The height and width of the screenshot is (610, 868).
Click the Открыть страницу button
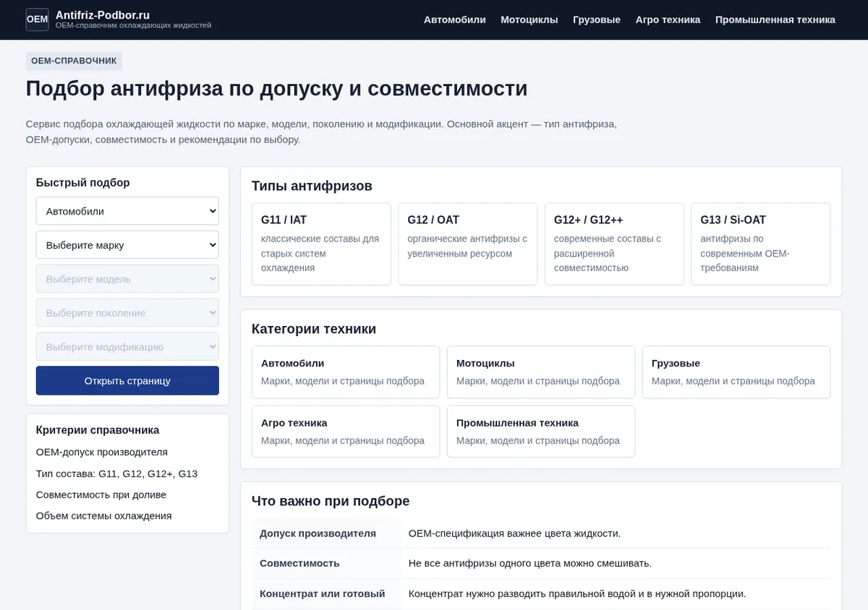(x=127, y=381)
